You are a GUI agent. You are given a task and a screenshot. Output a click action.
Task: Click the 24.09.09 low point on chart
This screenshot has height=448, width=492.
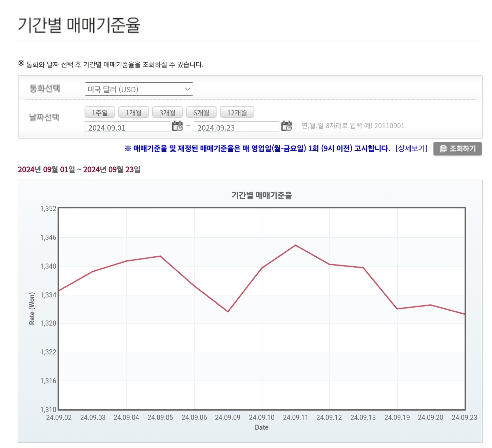tap(228, 312)
